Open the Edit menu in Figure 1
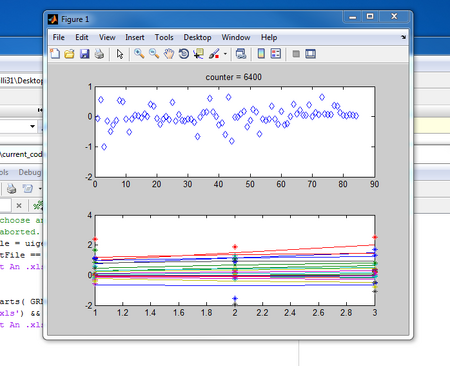The width and height of the screenshot is (450, 366). [82, 37]
